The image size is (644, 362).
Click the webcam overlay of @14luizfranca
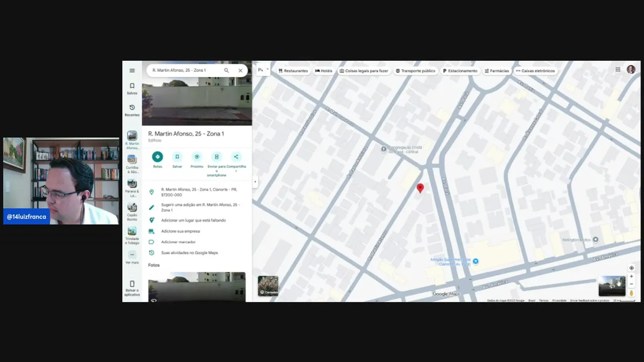point(61,181)
